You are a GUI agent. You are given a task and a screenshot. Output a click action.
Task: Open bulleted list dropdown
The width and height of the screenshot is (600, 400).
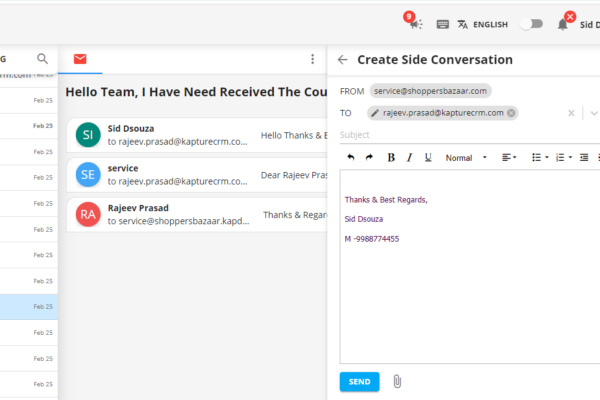pos(540,157)
